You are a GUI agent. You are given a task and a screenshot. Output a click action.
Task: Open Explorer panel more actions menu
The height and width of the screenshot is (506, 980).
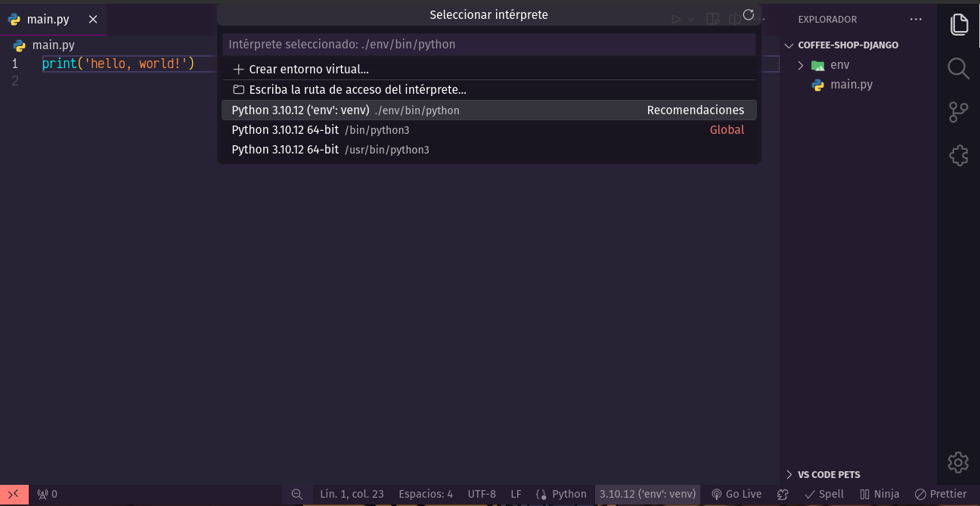tap(916, 20)
